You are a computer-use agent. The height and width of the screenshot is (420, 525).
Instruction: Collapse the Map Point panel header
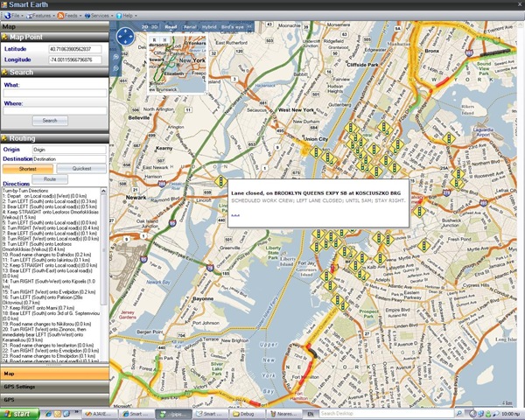pos(54,37)
